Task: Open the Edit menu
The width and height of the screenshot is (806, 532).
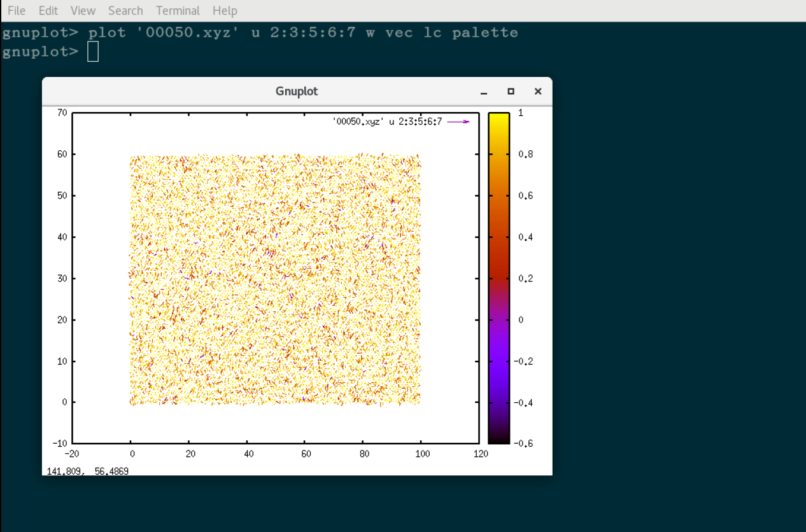Action: [x=48, y=11]
